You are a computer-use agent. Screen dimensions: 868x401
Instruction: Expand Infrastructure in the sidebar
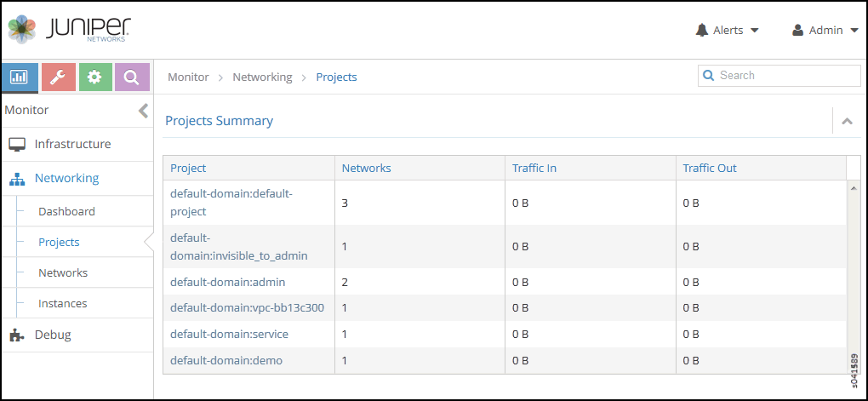pos(72,144)
